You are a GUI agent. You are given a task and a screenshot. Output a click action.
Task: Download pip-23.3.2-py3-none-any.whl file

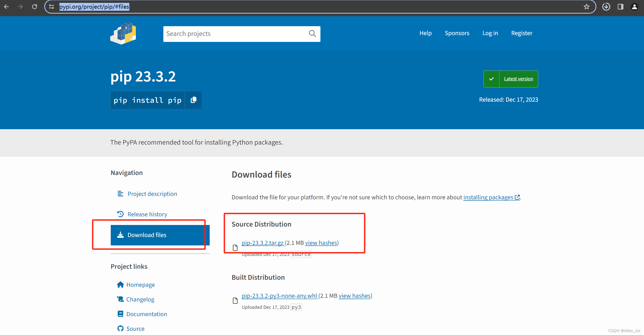click(279, 296)
